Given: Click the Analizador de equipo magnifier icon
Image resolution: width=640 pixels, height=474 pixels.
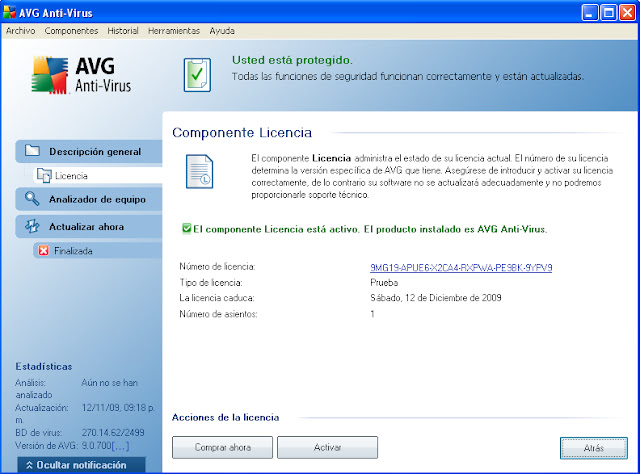Looking at the screenshot, I should point(32,199).
